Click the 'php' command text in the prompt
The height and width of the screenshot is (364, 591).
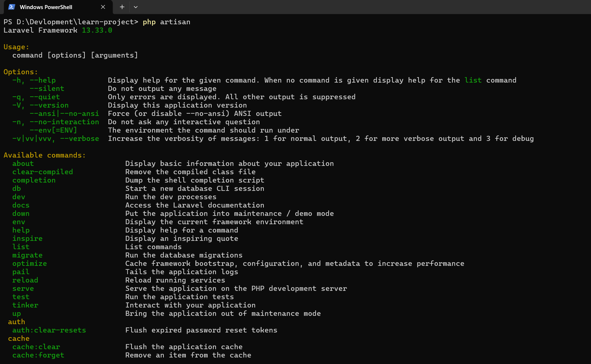pyautogui.click(x=149, y=22)
